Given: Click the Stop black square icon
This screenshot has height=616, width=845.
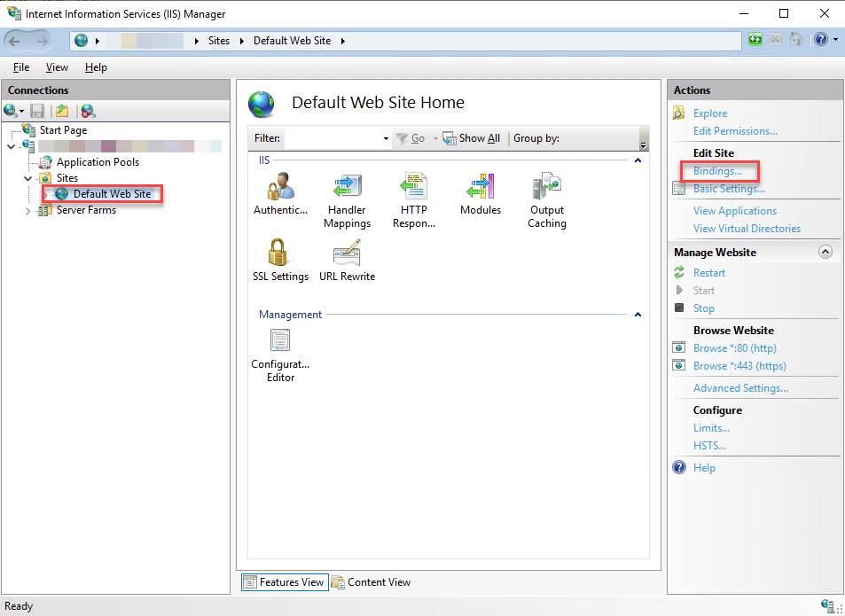Looking at the screenshot, I should [679, 308].
